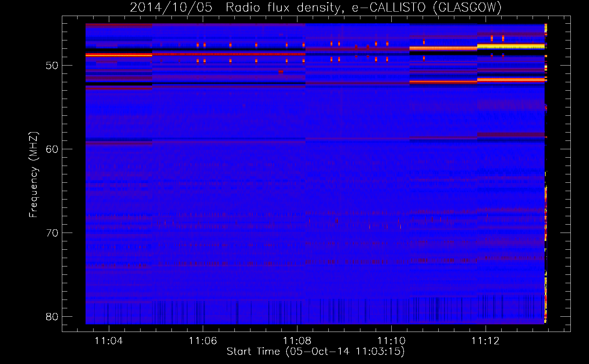Click the 60 frequency tick label
This screenshot has width=589, height=364.
pos(52,149)
